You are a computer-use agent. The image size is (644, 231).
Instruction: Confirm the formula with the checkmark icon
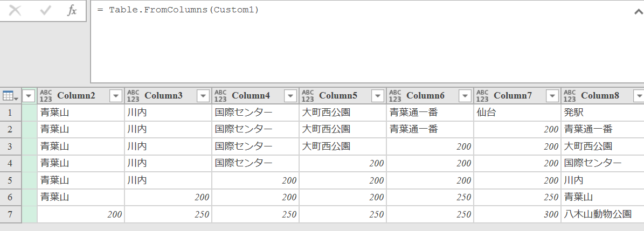pyautogui.click(x=45, y=10)
